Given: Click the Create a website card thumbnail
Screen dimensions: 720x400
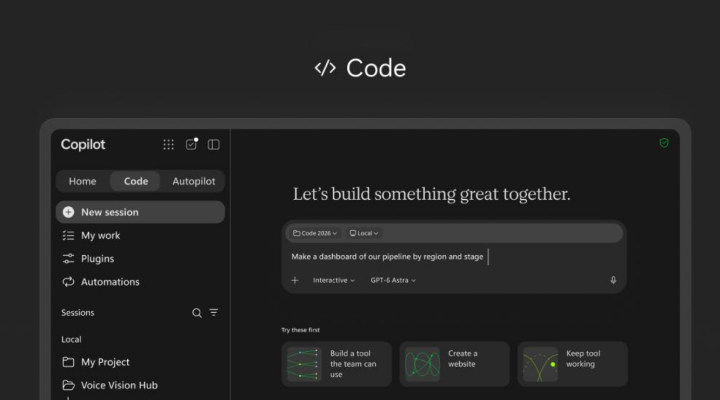Looking at the screenshot, I should point(422,364).
